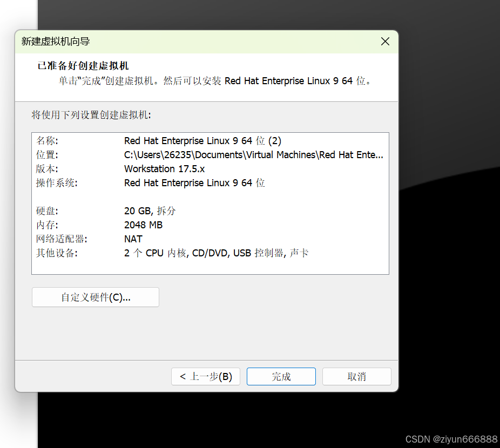
Task: Cancel the wizard with 取消
Action: click(x=356, y=376)
